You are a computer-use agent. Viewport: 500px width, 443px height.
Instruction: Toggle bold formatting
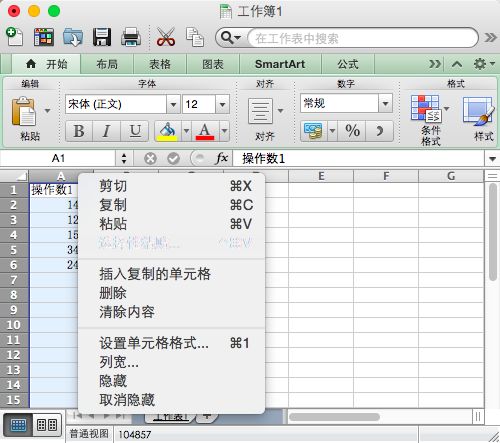click(79, 131)
